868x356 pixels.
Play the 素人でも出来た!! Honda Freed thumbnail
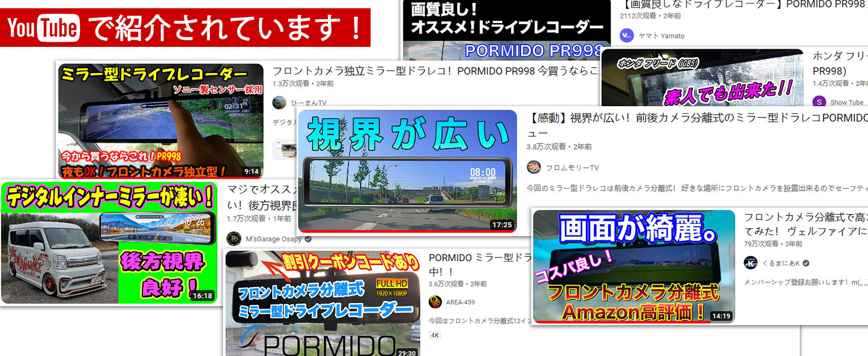click(x=703, y=78)
